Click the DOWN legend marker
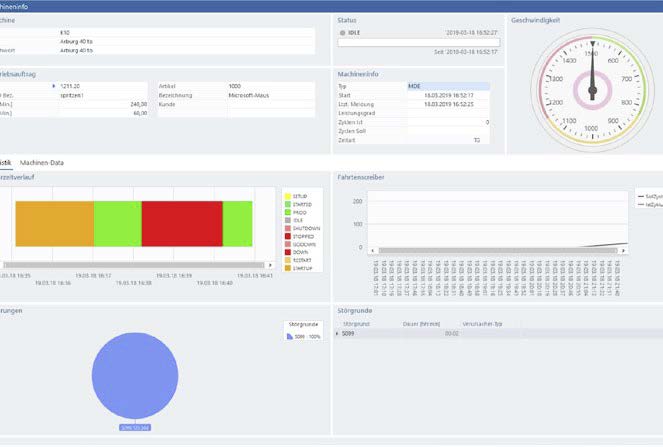The width and height of the screenshot is (663, 447). pyautogui.click(x=286, y=252)
